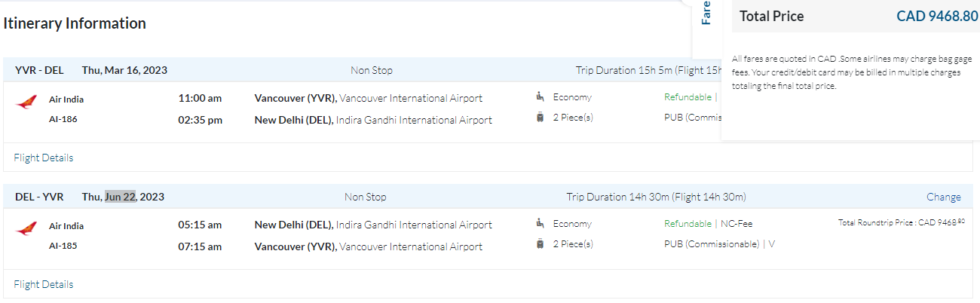Click the Itinerary Information heading
The image size is (980, 303).
coord(75,23)
